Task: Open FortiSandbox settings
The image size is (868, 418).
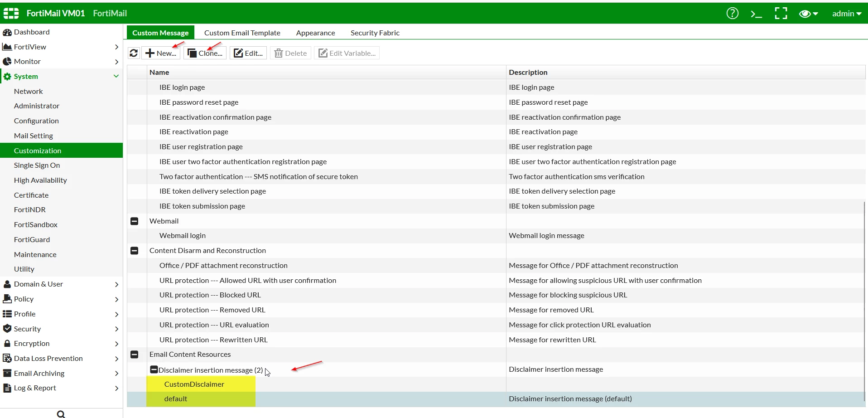Action: coord(36,224)
